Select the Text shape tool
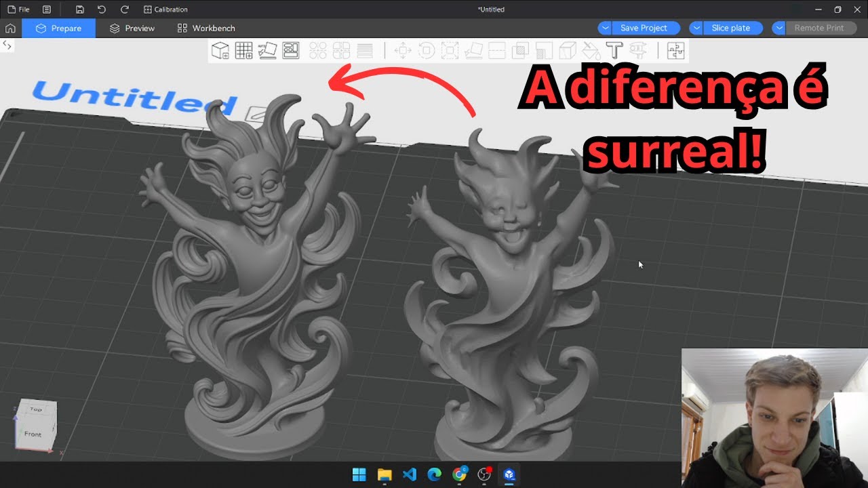The width and height of the screenshot is (868, 488). click(x=614, y=51)
